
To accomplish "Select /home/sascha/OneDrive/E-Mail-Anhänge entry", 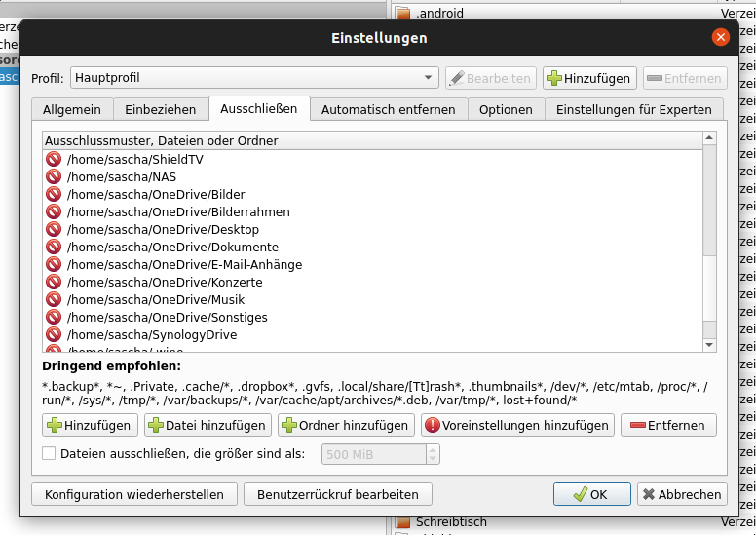I will pos(372,264).
